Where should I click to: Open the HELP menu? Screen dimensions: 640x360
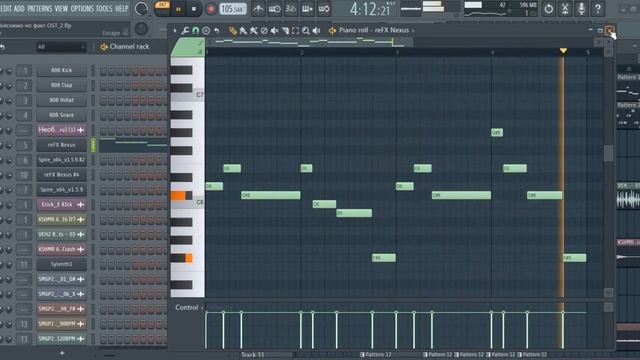coord(122,9)
